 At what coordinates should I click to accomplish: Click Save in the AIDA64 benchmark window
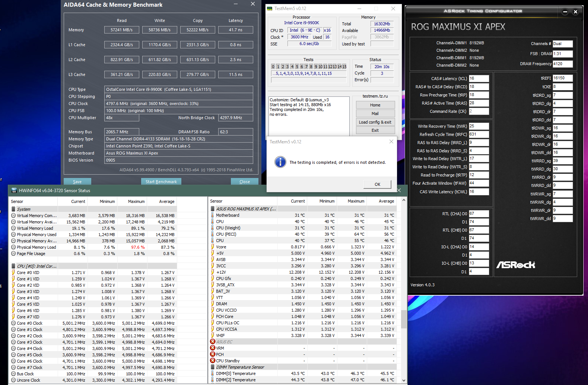point(77,182)
